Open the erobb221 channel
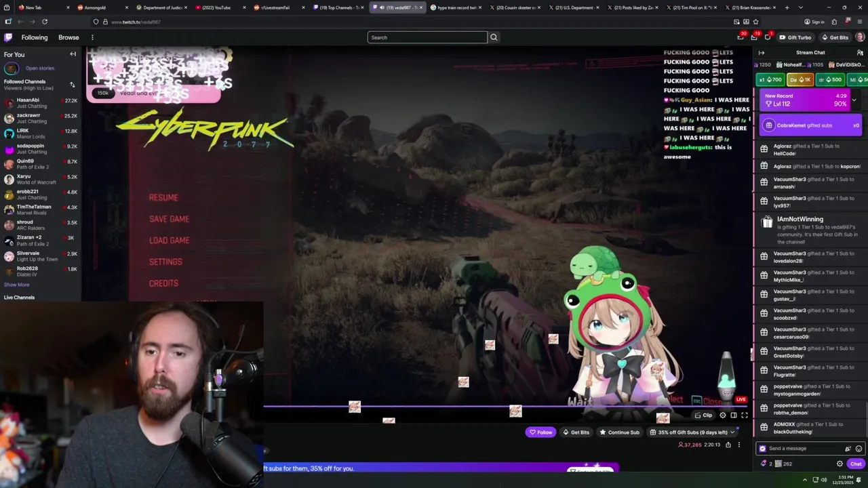The image size is (868, 488). 41,195
